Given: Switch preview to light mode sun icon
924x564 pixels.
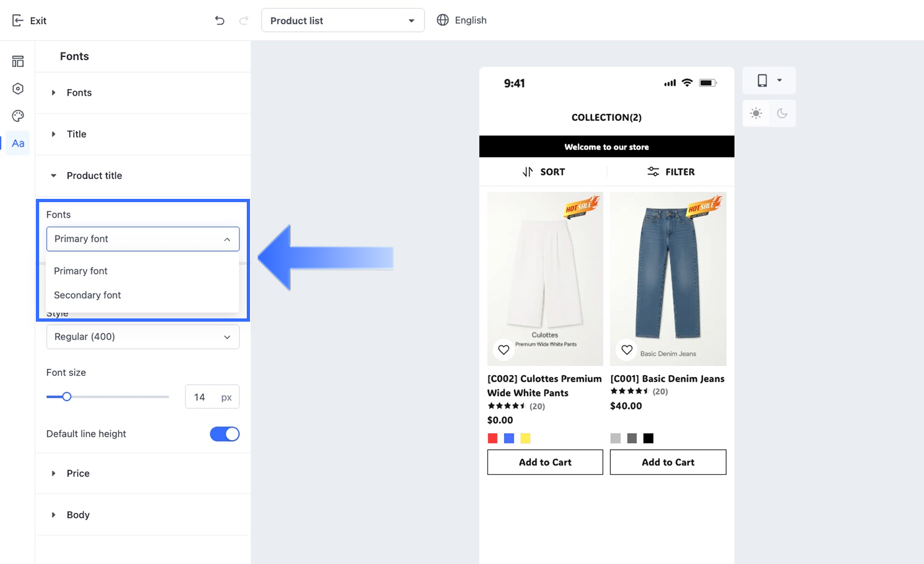Looking at the screenshot, I should 756,114.
